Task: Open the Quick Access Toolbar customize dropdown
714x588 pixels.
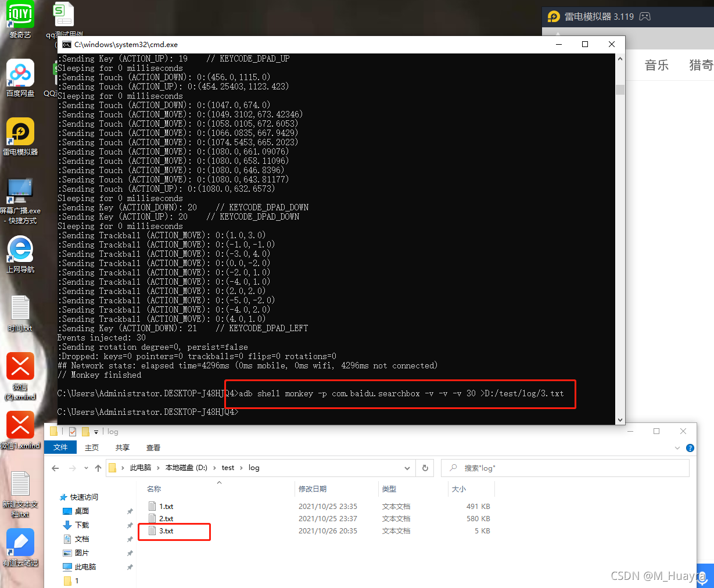Action: tap(96, 431)
